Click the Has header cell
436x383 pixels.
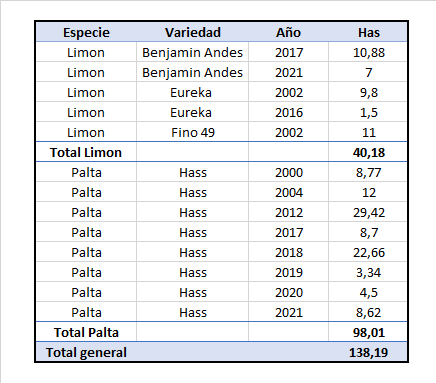[368, 32]
